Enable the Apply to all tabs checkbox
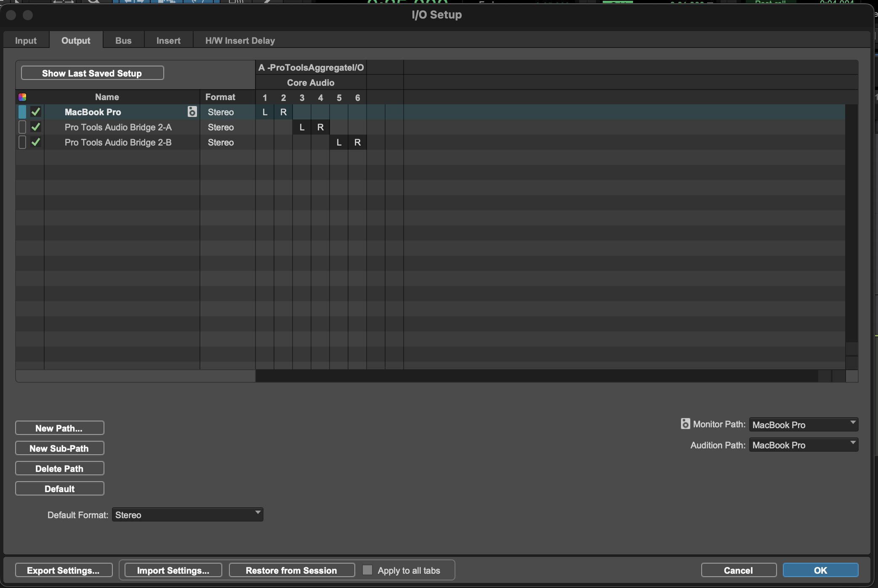The height and width of the screenshot is (588, 878). pos(367,570)
